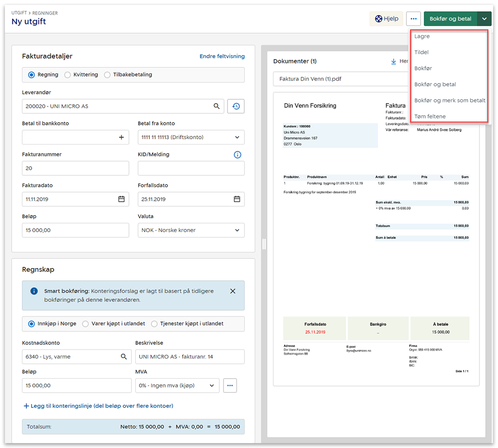Click the KID/Melding info icon
Image resolution: width=498 pixels, height=448 pixels.
pyautogui.click(x=238, y=155)
